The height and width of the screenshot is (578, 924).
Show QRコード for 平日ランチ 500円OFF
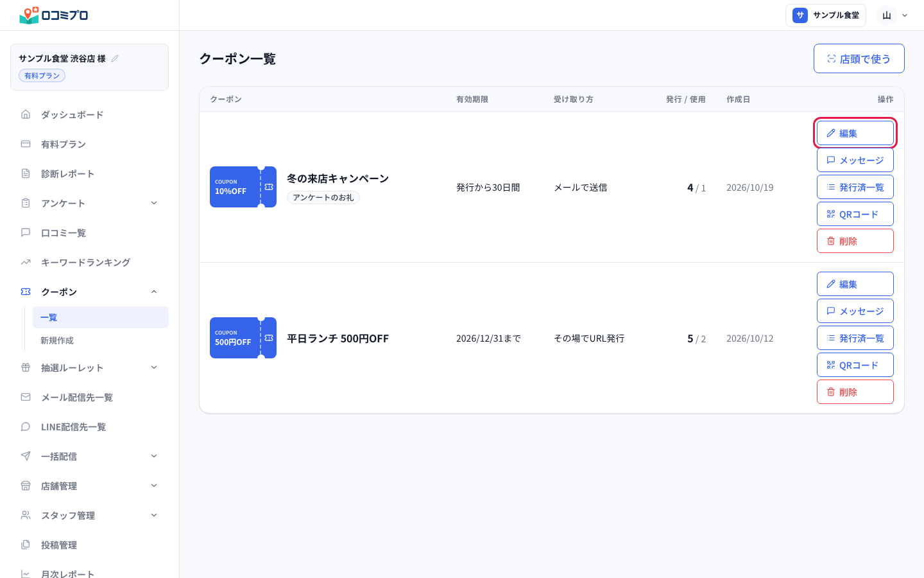[855, 365]
